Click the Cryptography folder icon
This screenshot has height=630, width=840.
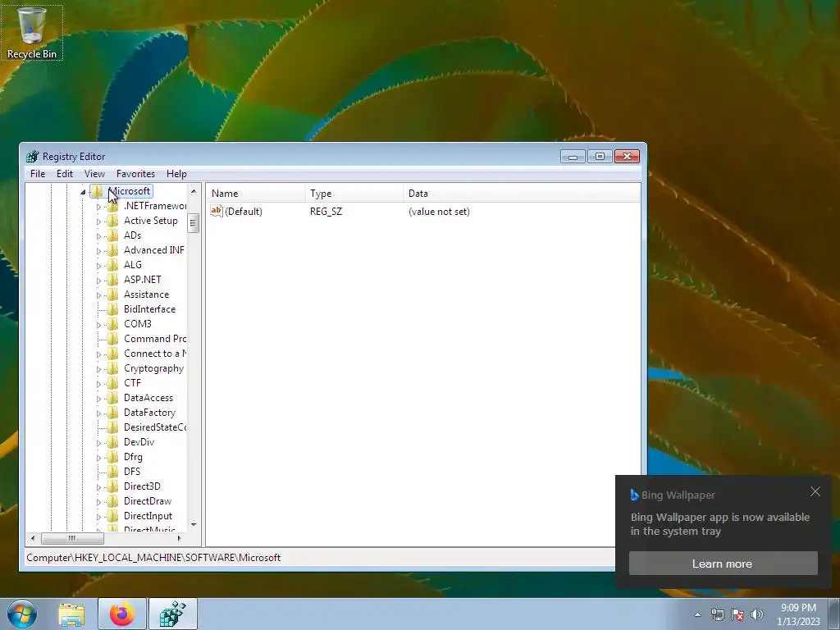pyautogui.click(x=112, y=368)
